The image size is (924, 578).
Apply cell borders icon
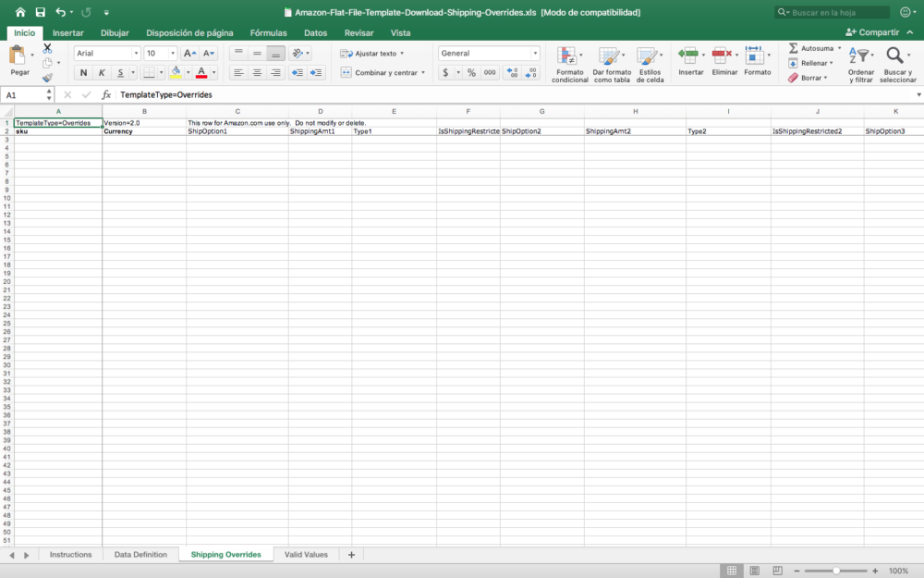click(x=149, y=72)
